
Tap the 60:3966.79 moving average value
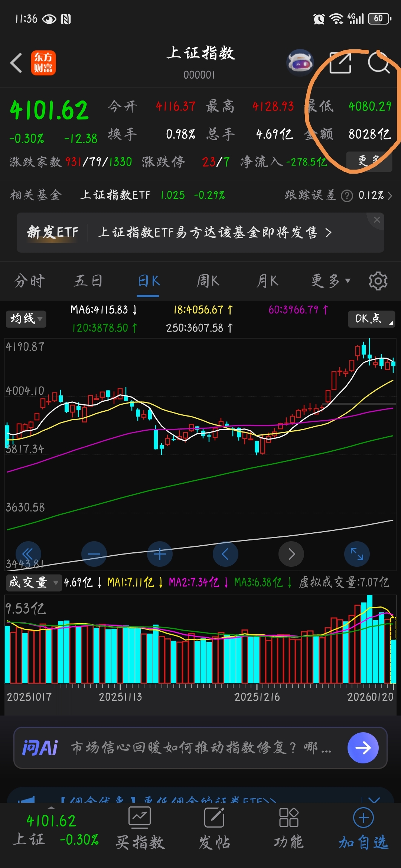click(299, 309)
